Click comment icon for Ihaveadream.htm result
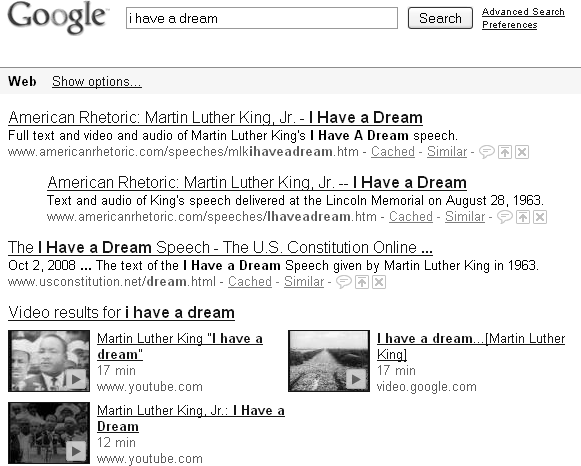This screenshot has width=581, height=466. coord(504,217)
